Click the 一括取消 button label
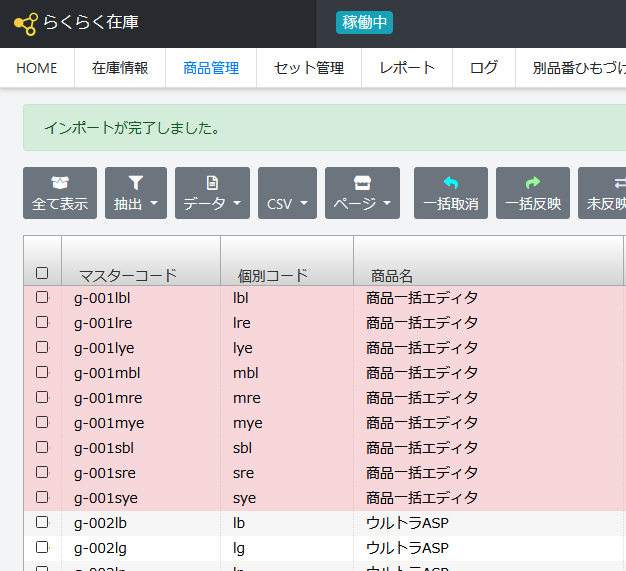This screenshot has height=571, width=626. [451, 204]
